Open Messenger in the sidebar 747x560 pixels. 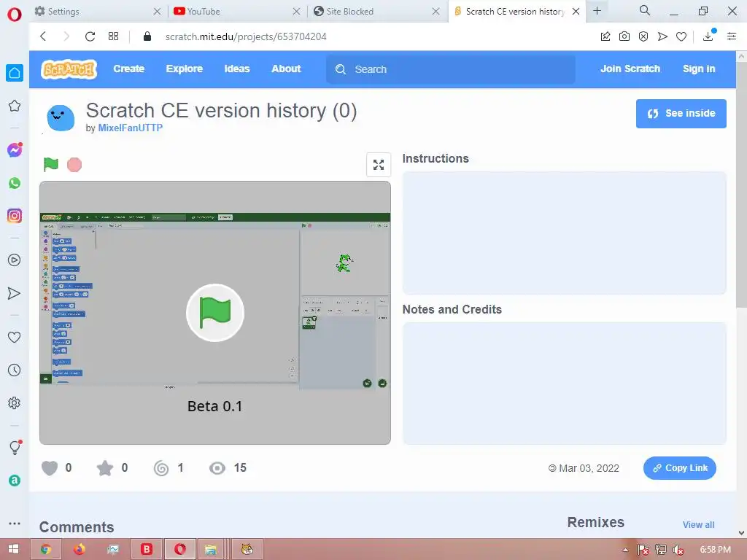[x=15, y=150]
